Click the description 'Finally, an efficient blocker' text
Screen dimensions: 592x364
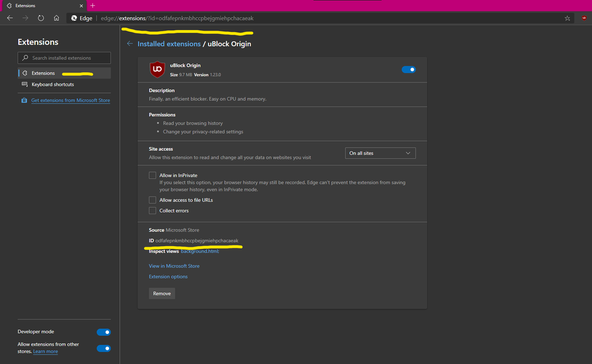coord(207,99)
